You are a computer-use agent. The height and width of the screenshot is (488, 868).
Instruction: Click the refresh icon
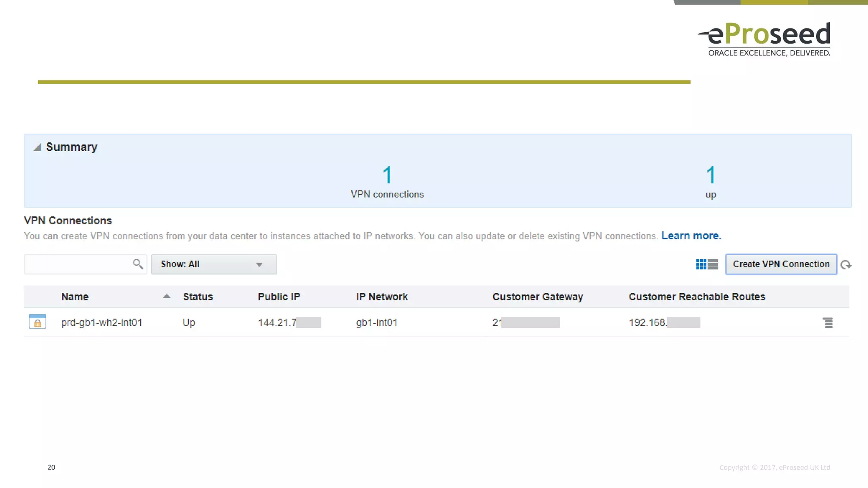pyautogui.click(x=846, y=265)
